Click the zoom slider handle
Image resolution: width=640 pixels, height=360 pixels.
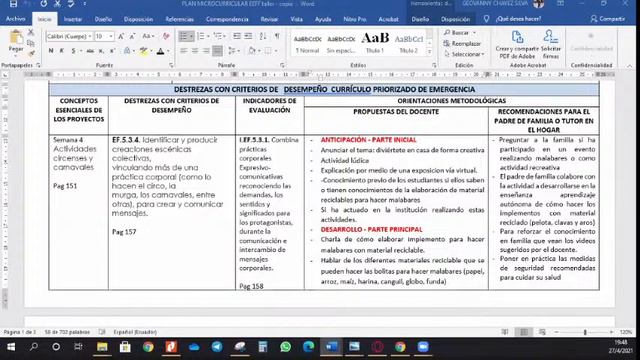[x=585, y=332]
